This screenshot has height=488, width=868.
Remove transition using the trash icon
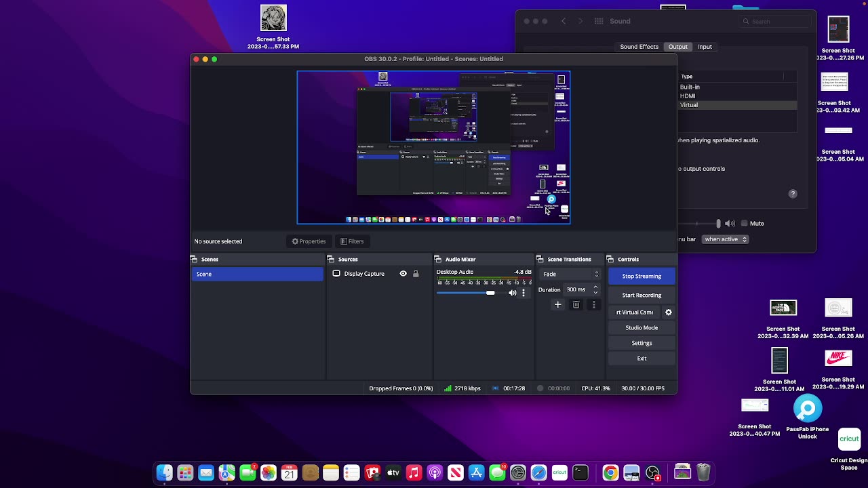[x=576, y=305]
